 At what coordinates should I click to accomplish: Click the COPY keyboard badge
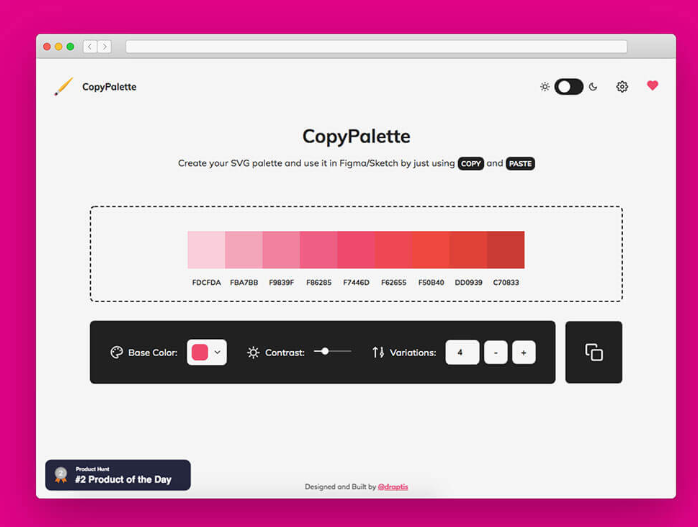[x=471, y=163]
